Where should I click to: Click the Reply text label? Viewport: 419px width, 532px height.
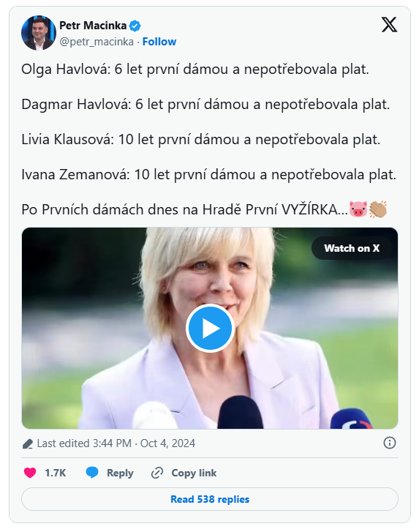coord(120,473)
